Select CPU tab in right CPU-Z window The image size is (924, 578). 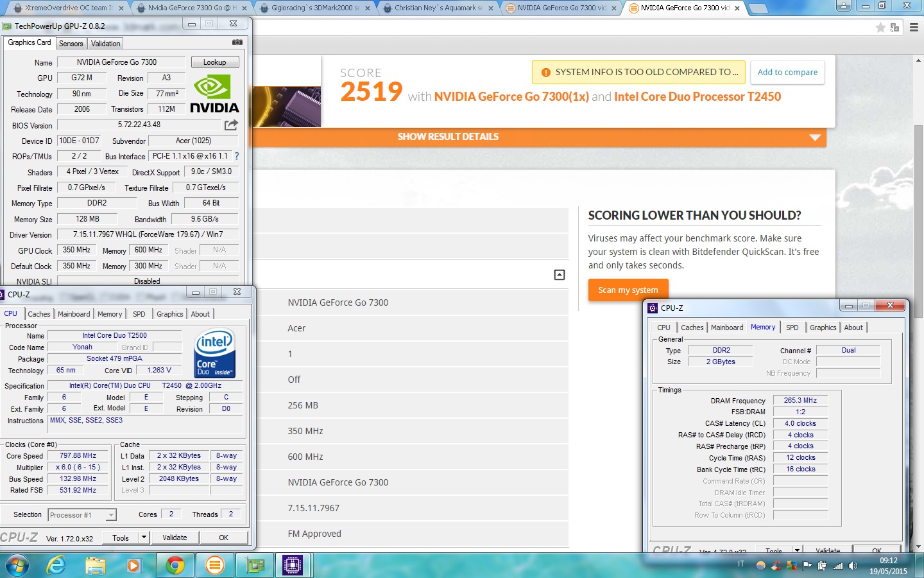tap(663, 328)
